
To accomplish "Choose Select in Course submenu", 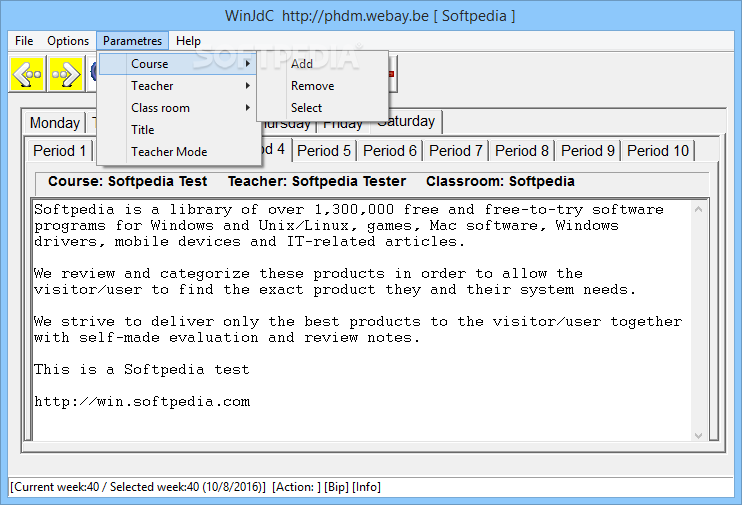I will pyautogui.click(x=323, y=108).
